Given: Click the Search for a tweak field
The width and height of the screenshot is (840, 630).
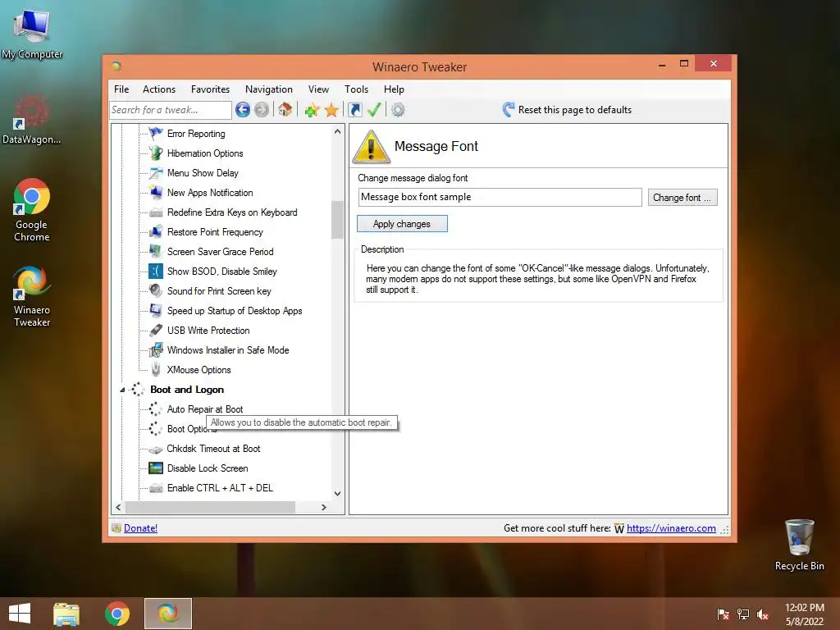Looking at the screenshot, I should click(171, 110).
